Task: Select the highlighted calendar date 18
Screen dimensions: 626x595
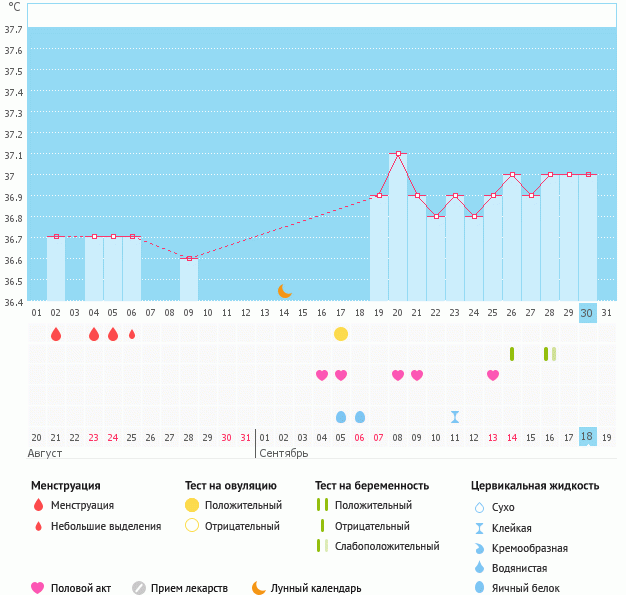Action: (x=588, y=437)
